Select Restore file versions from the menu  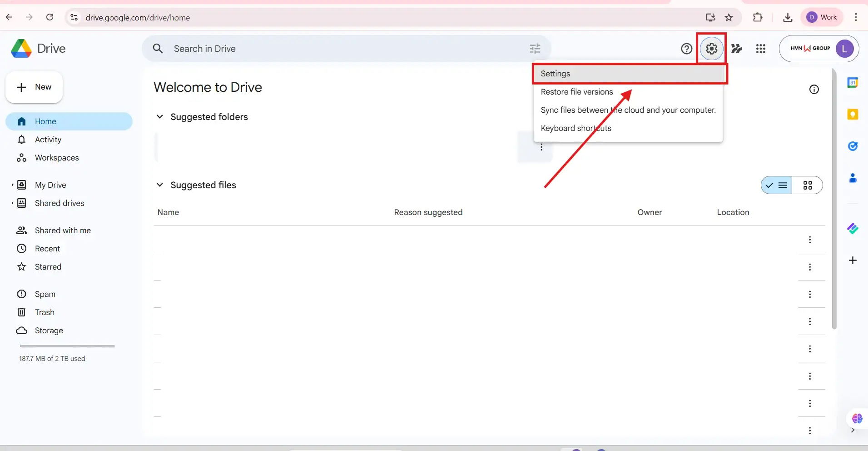click(578, 92)
